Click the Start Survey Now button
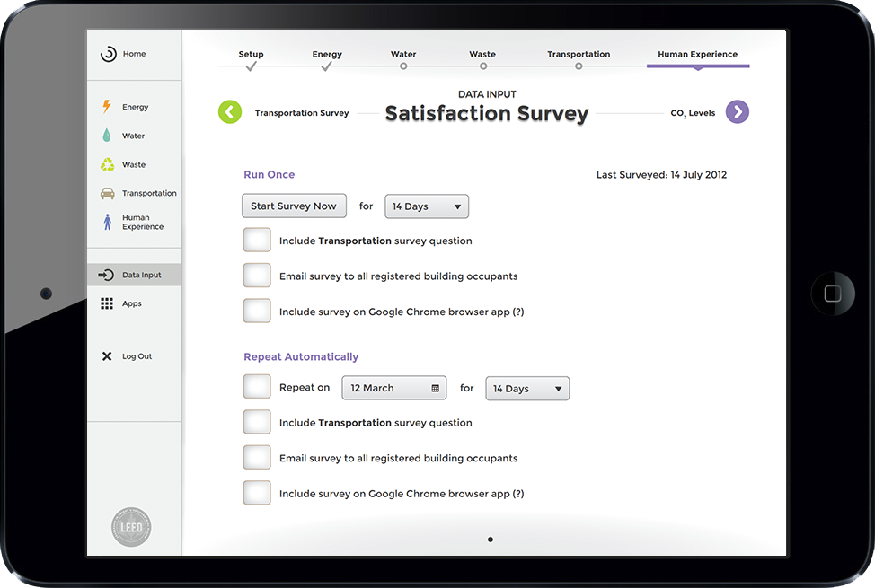This screenshot has width=875, height=588. point(294,206)
